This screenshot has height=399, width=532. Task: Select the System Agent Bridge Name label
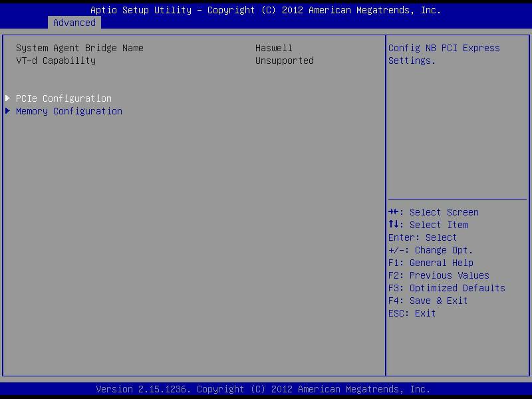(x=80, y=48)
